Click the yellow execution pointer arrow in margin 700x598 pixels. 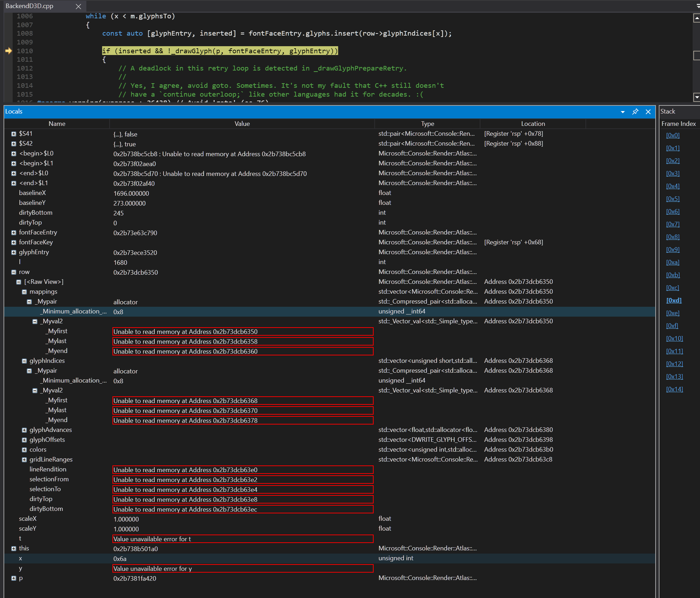8,51
